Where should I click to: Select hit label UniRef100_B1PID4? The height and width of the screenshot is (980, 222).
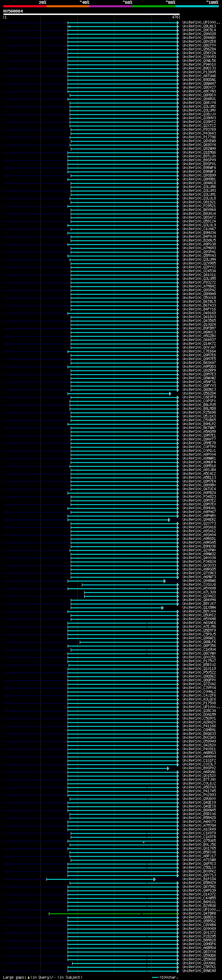(x=199, y=879)
